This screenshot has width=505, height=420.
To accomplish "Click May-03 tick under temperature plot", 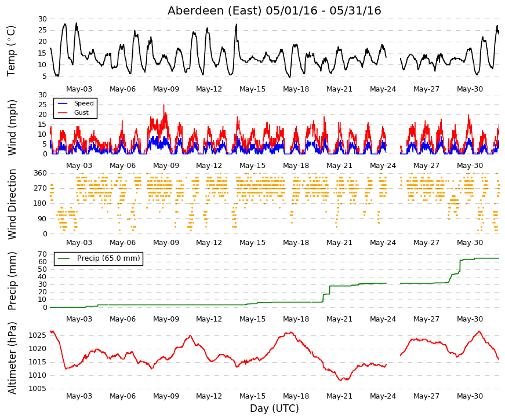I will 79,89.
